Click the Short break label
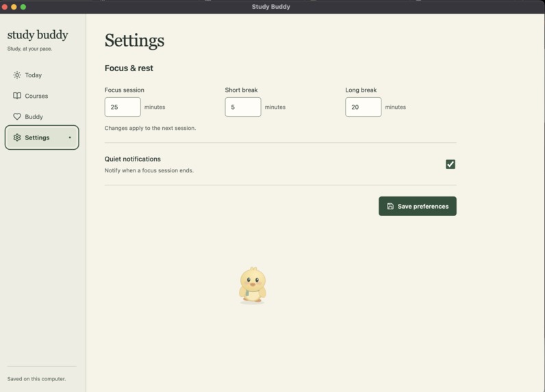 (x=241, y=90)
